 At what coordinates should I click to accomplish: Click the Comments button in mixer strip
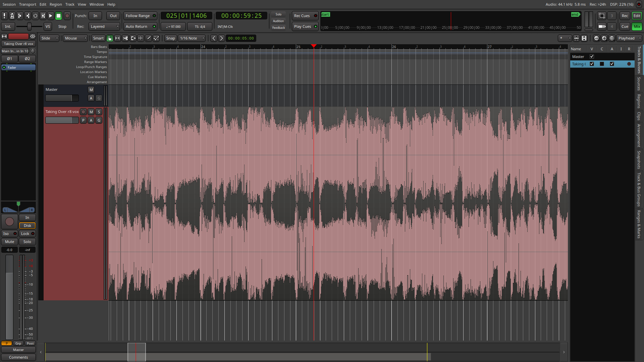pyautogui.click(x=18, y=357)
